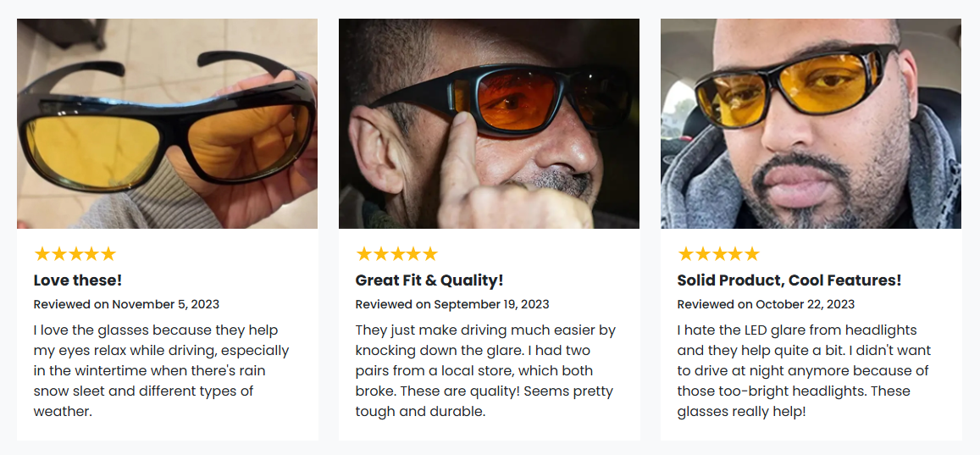Click the 'Reviewed on October 22, 2023' date
The width and height of the screenshot is (980, 455).
[x=766, y=304]
